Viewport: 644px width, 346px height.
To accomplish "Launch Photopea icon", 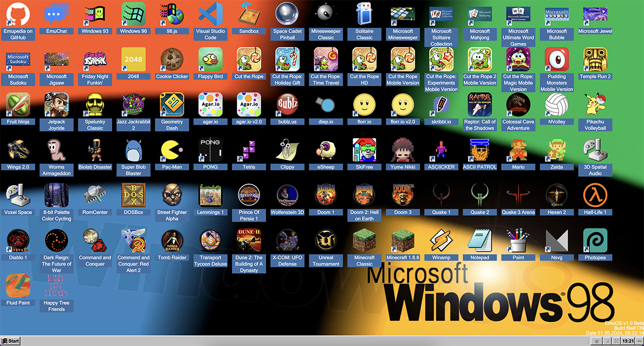I will click(x=595, y=240).
